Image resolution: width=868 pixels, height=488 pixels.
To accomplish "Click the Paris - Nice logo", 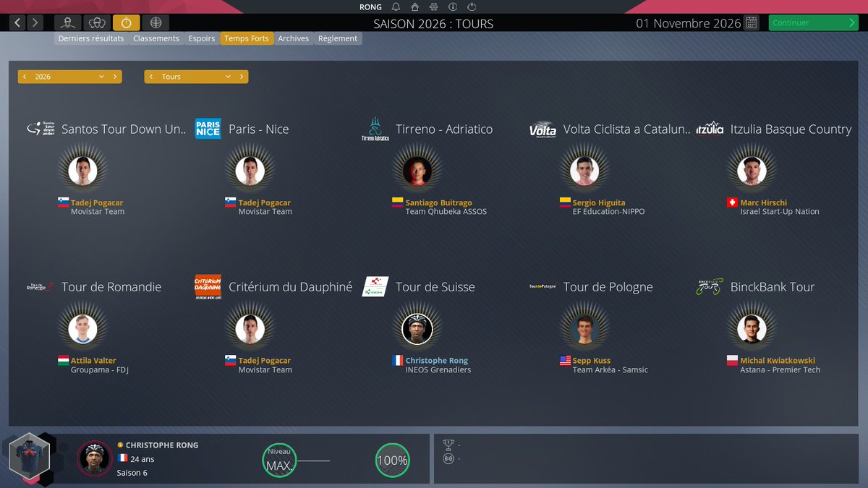I will coord(208,129).
